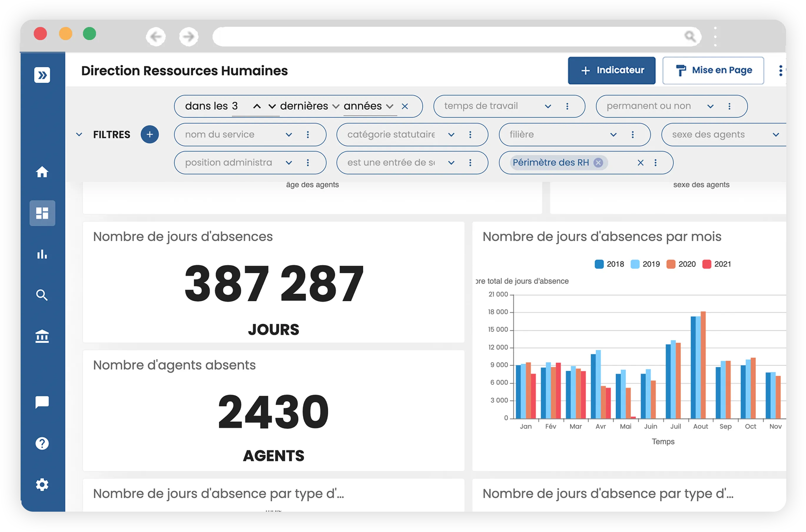Open the dashboard grid icon in sidebar
This screenshot has width=806, height=532.
coord(42,213)
